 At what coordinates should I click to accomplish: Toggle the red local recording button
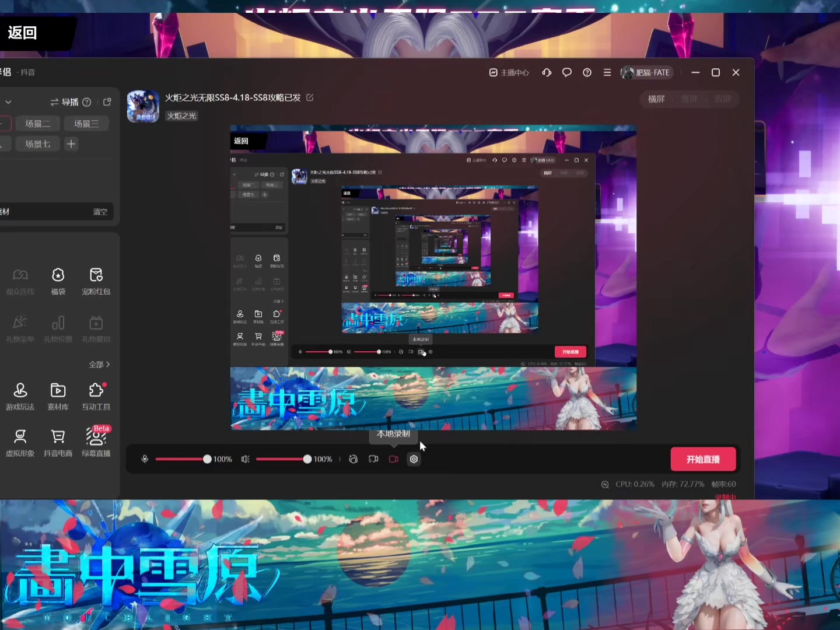pyautogui.click(x=394, y=459)
